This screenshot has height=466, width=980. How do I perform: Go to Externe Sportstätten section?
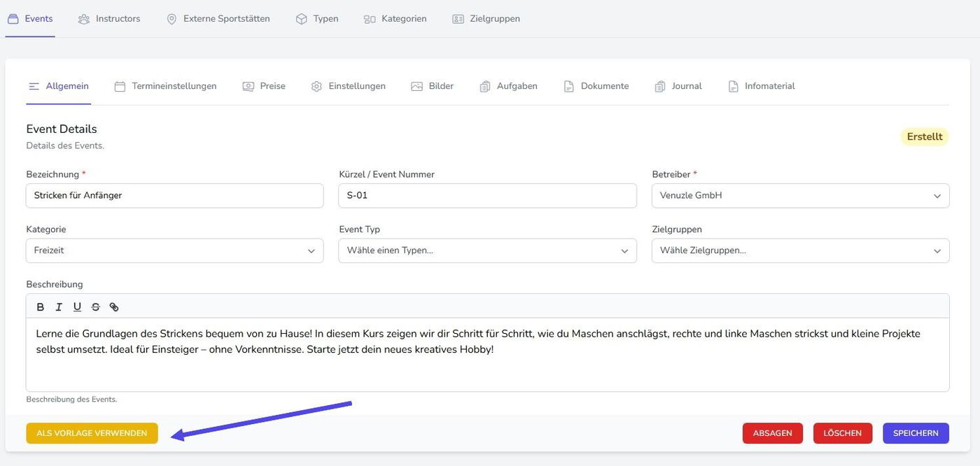click(x=218, y=19)
